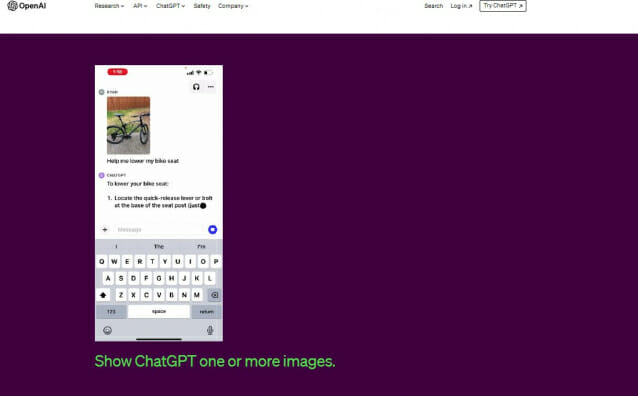Tap the M key on keyboard
Viewport: 638px width, 396px height.
pos(197,295)
